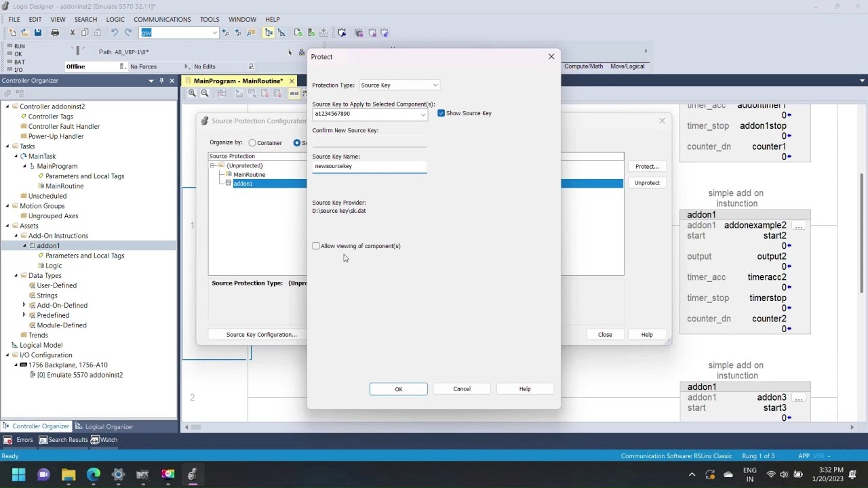Click the Undo arrow icon
Viewport: 868px width, 488px height.
115,33
